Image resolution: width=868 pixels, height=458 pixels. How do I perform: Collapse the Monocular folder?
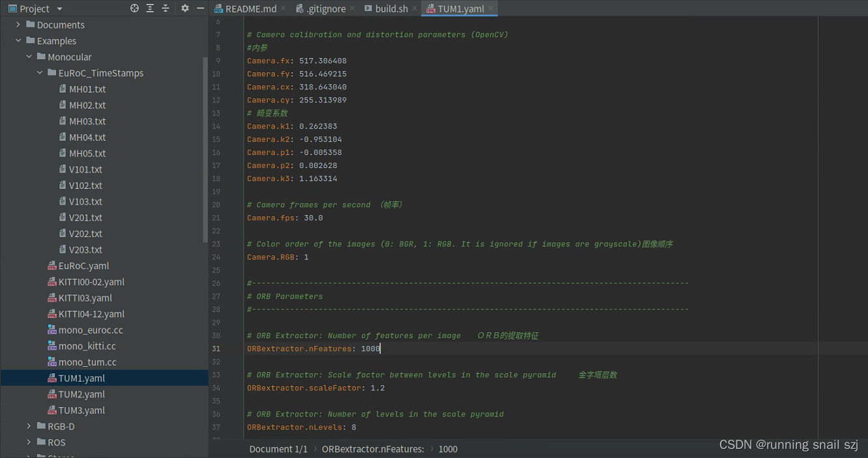click(x=29, y=57)
